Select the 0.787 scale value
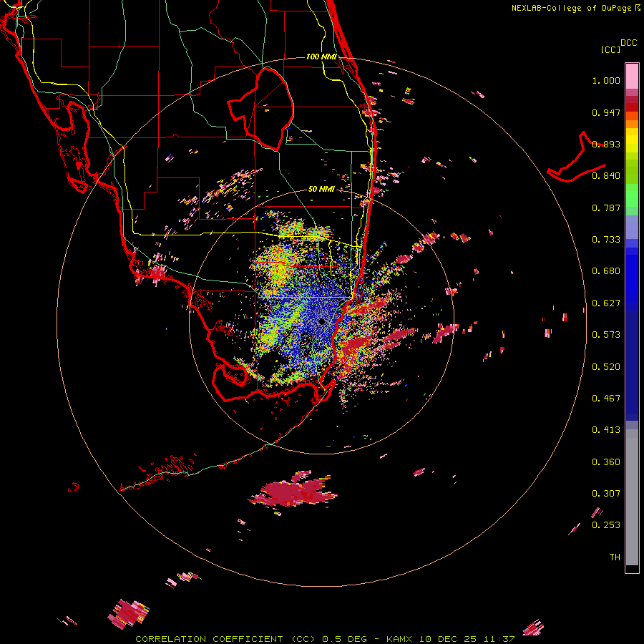The image size is (644, 644). point(606,208)
